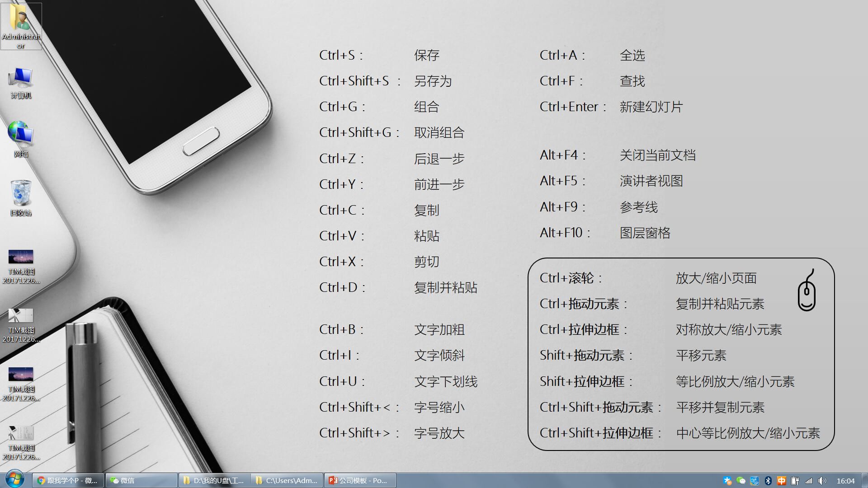The width and height of the screenshot is (868, 488).
Task: Click the 16:04 system clock
Action: click(x=845, y=481)
